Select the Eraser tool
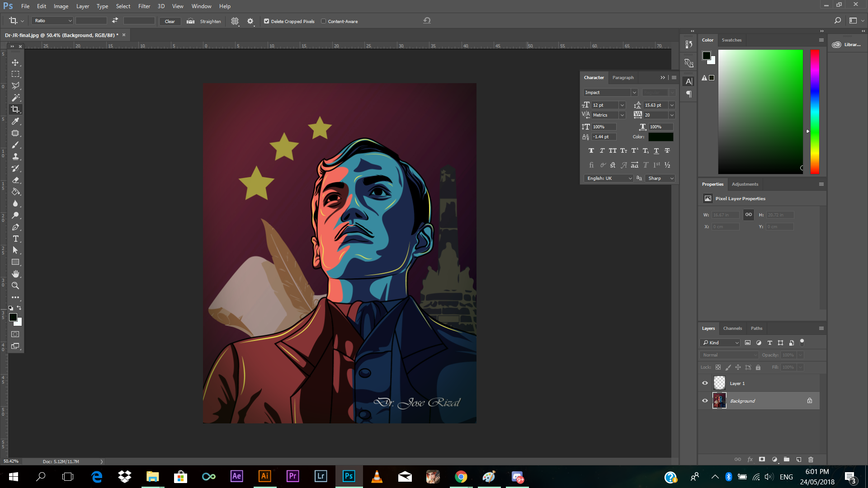The height and width of the screenshot is (488, 868). [x=15, y=180]
